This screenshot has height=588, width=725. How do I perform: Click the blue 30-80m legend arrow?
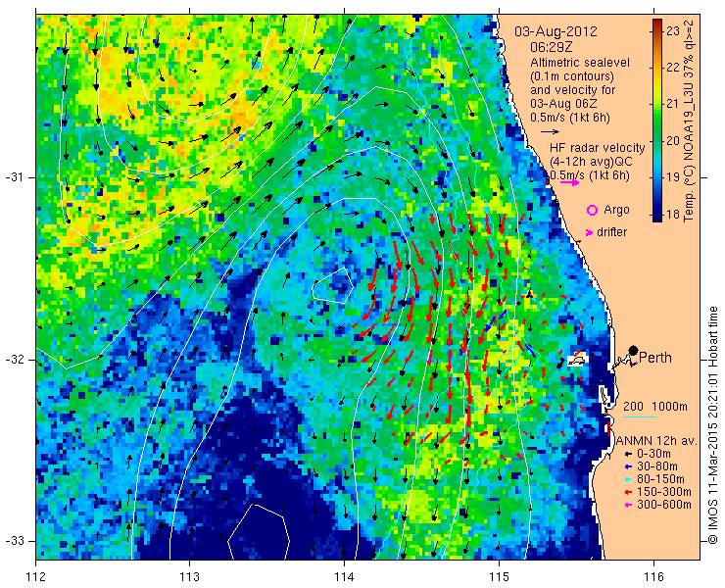[x=627, y=466]
